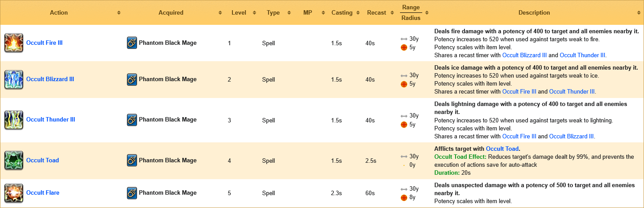Open Occult Toad link in description text
This screenshot has height=208, width=644.
(503, 149)
